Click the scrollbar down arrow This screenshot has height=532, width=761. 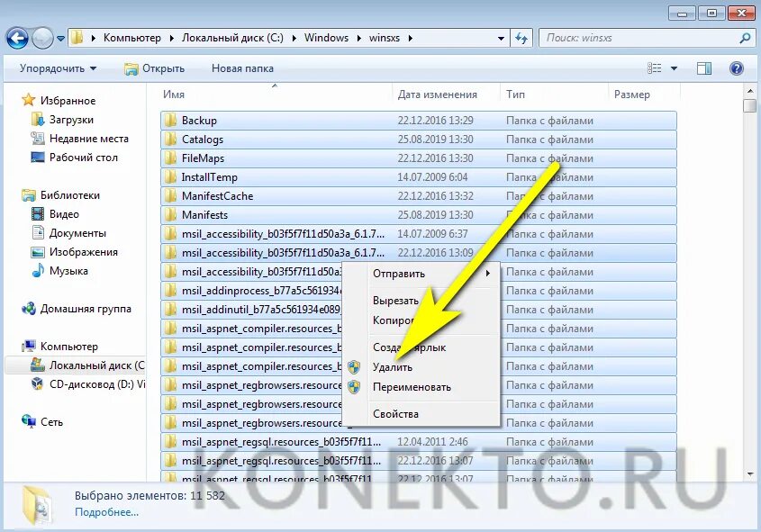pos(750,473)
